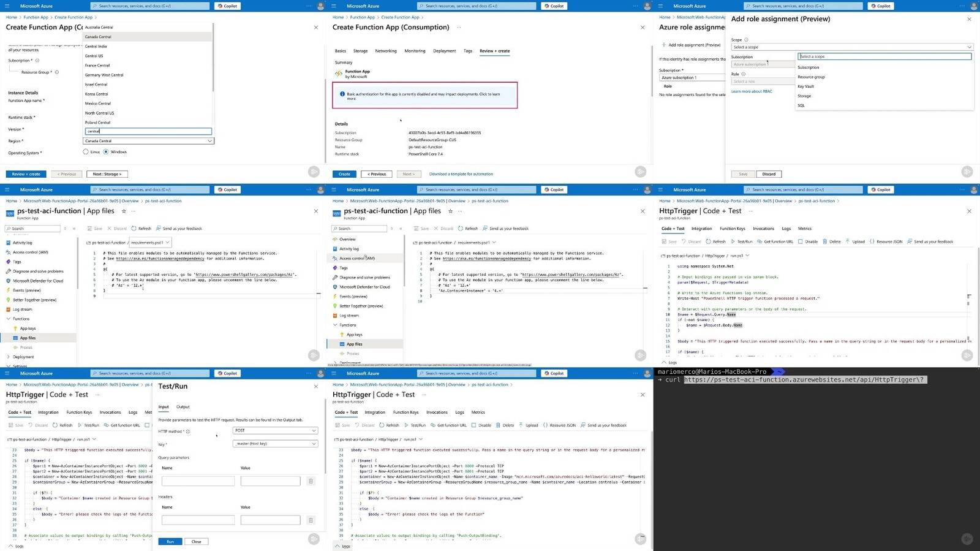
Task: Click Discard button in Add role assignment panel
Action: point(769,174)
